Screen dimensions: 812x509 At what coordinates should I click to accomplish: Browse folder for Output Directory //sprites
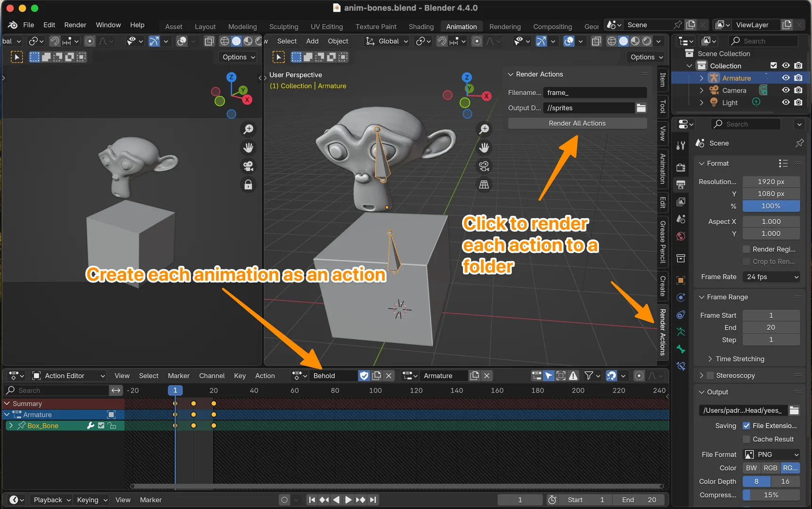pos(641,108)
